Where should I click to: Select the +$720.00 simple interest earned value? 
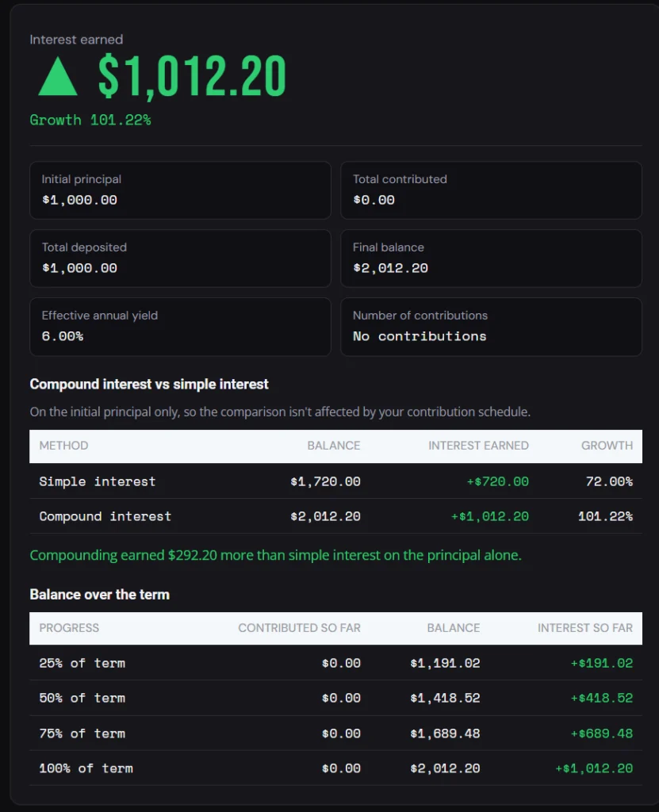[497, 481]
